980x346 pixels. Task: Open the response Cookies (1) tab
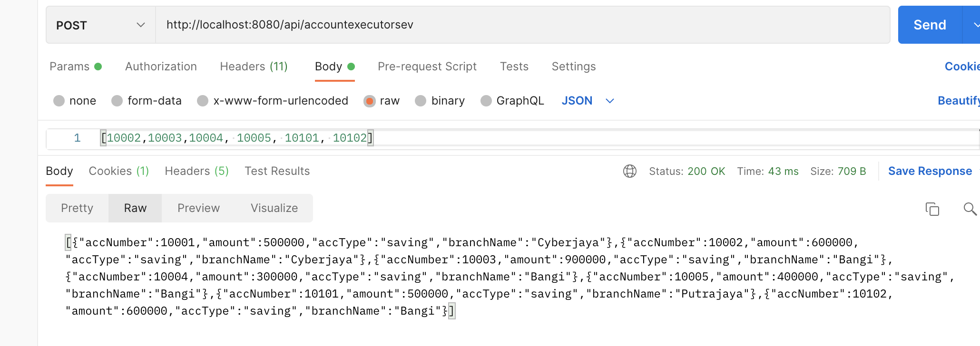119,171
